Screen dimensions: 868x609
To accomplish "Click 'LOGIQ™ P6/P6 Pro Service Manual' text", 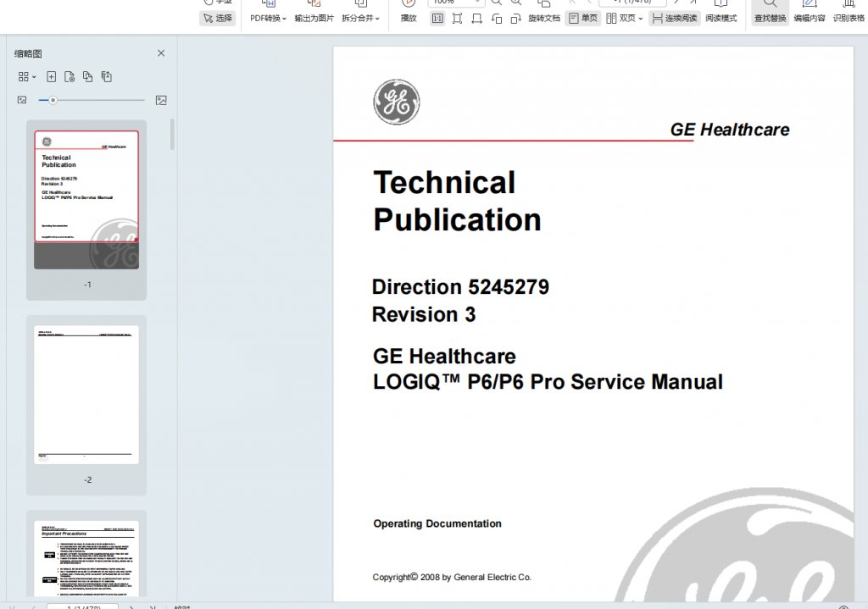I will point(548,382).
